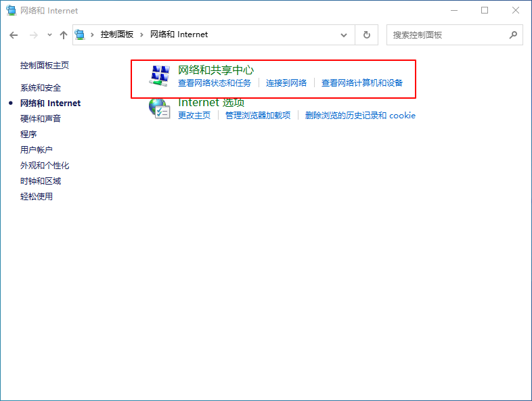Click the Network and Sharing Center icon
This screenshot has height=401, width=532.
coord(160,76)
